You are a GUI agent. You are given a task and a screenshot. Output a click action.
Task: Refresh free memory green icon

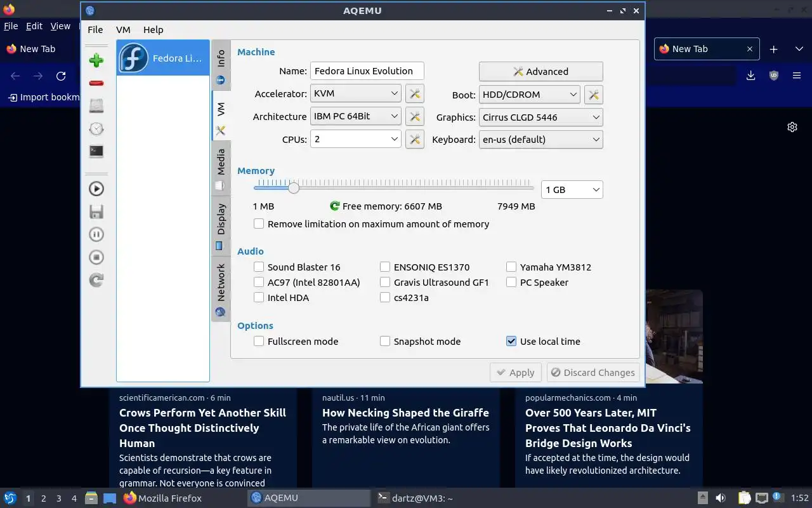pyautogui.click(x=335, y=206)
